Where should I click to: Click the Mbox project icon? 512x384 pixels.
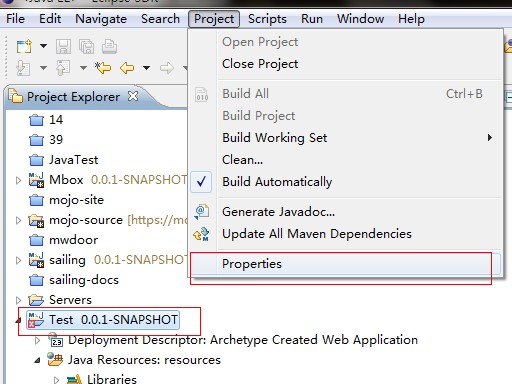36,180
